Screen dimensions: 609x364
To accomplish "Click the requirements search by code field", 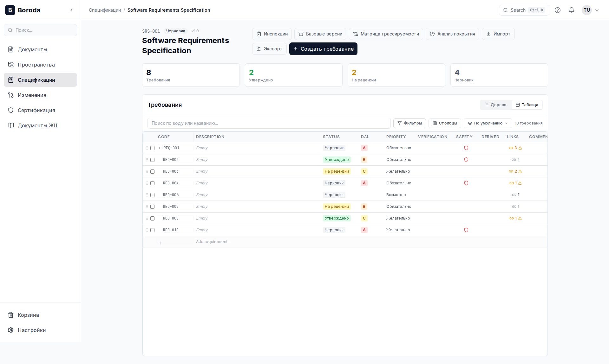I will click(x=269, y=123).
